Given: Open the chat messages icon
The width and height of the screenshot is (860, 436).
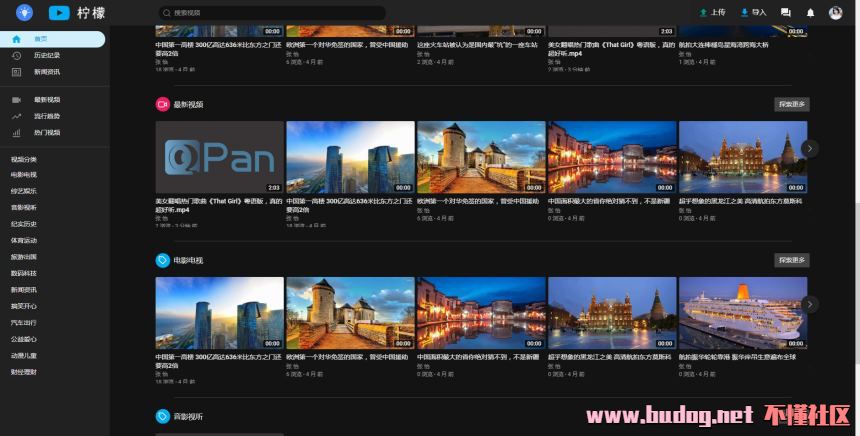Looking at the screenshot, I should (786, 13).
